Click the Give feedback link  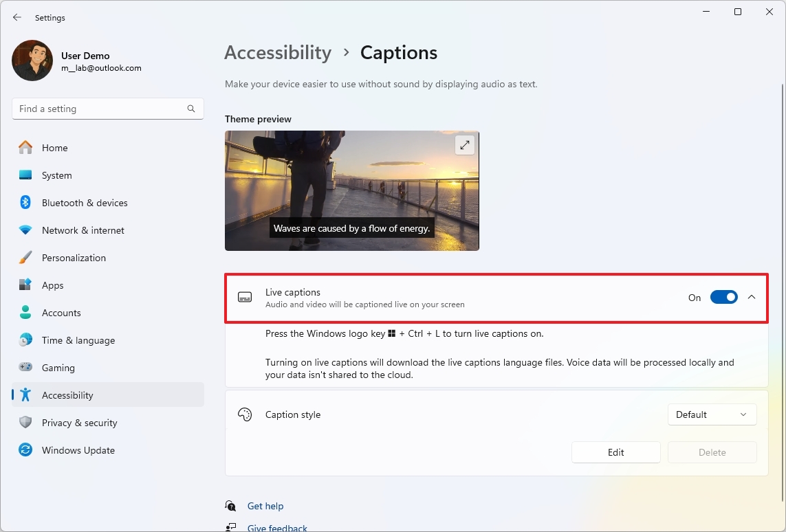[x=276, y=527]
